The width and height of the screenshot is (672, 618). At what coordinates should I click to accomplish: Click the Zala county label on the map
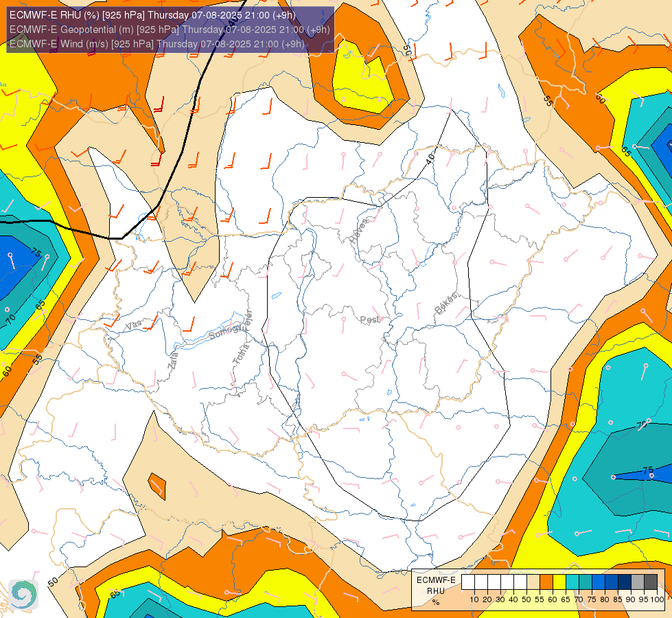(x=173, y=360)
